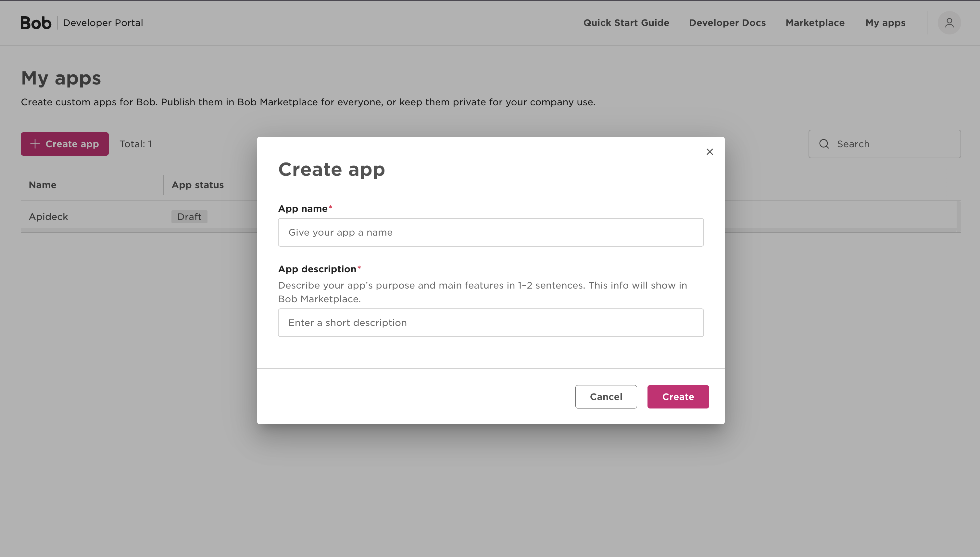Open the Quick Start Guide link
Screen dimensions: 980x557
tap(626, 23)
